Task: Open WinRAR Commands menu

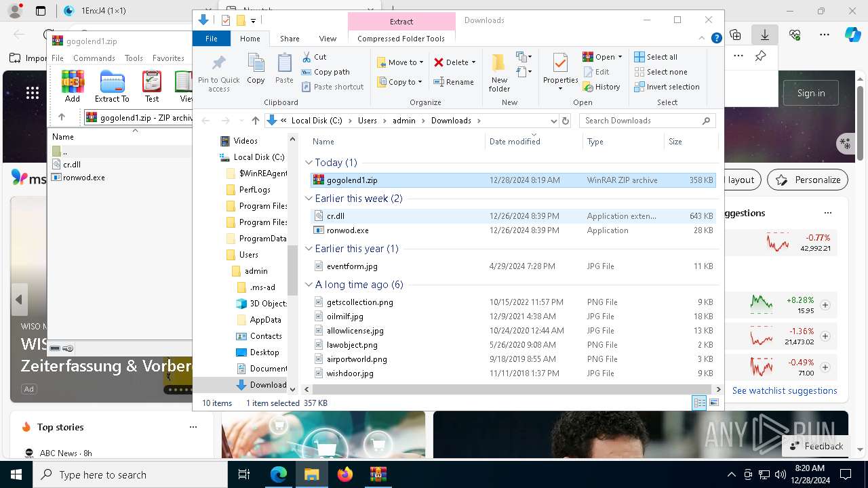Action: [x=94, y=58]
